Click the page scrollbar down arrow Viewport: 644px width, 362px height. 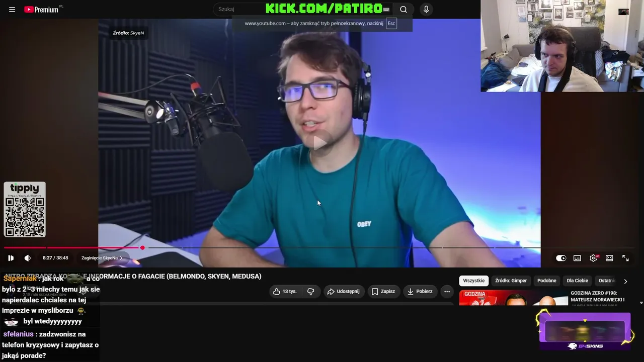641,303
